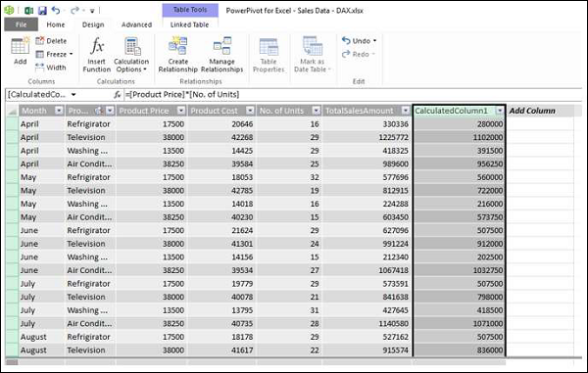Switch to the Design tab

click(x=93, y=24)
